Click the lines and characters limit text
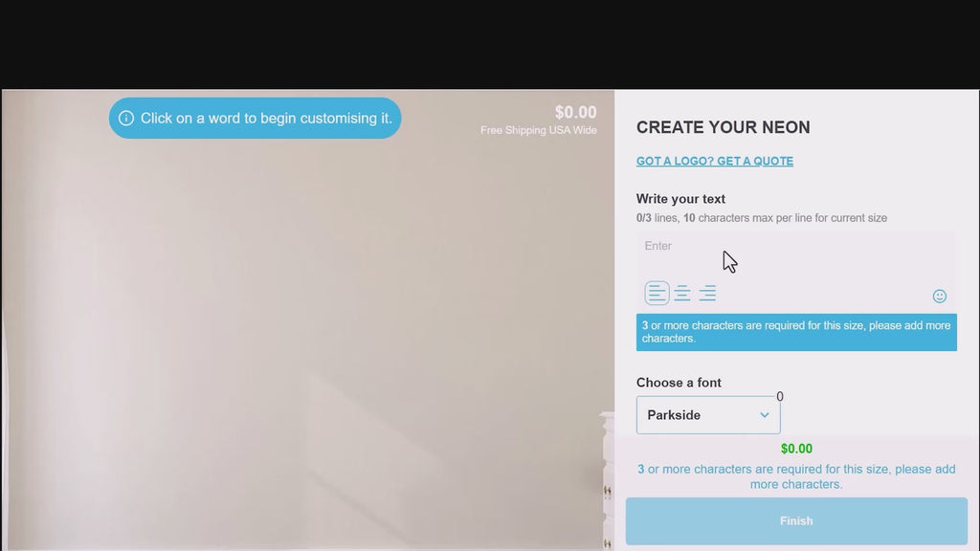 point(761,218)
